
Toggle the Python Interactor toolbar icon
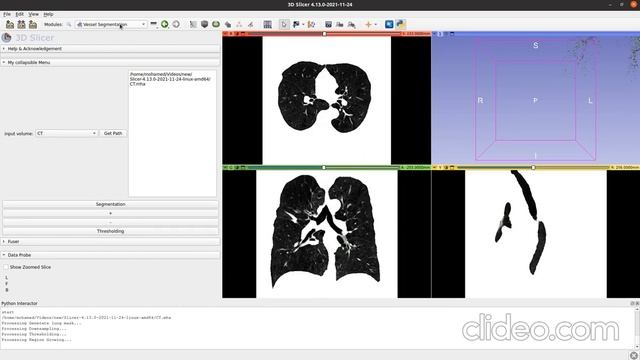click(400, 24)
